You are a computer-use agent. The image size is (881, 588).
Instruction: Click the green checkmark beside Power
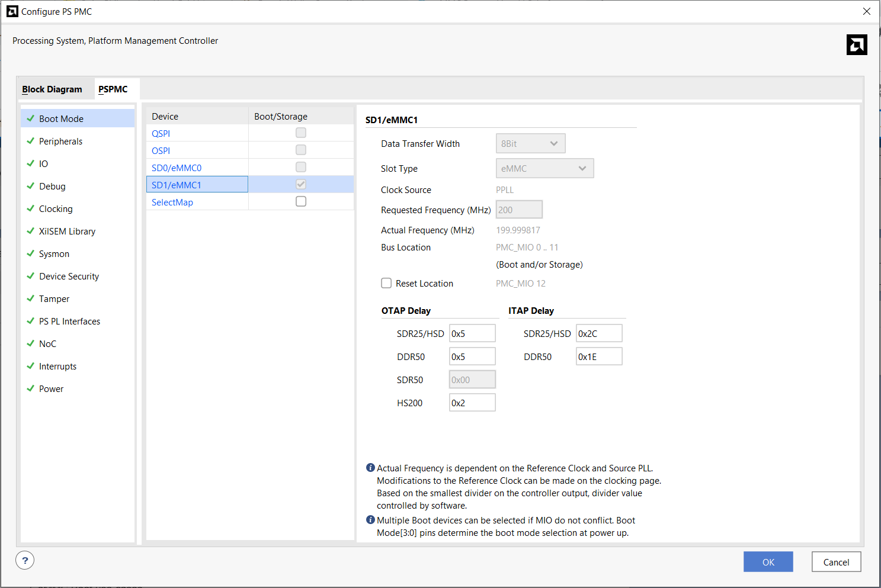pos(31,388)
